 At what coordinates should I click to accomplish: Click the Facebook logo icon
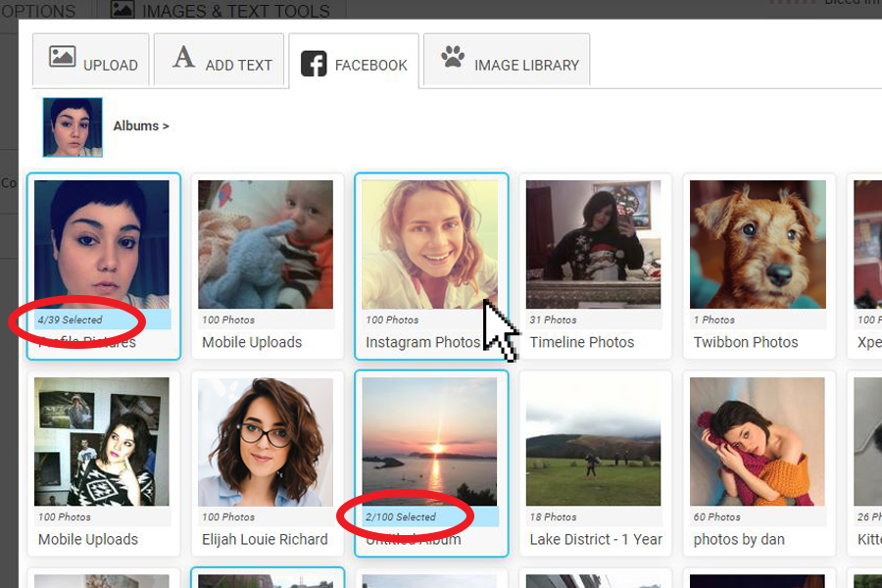314,64
